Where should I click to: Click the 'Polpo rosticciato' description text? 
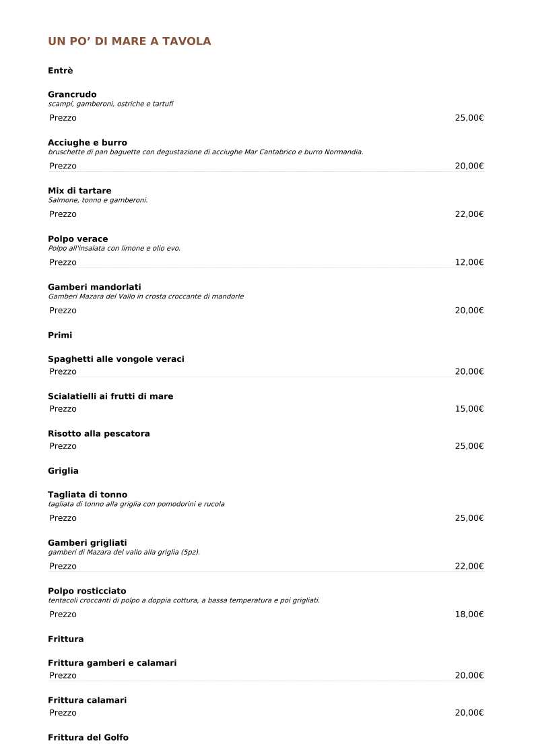pos(184,600)
